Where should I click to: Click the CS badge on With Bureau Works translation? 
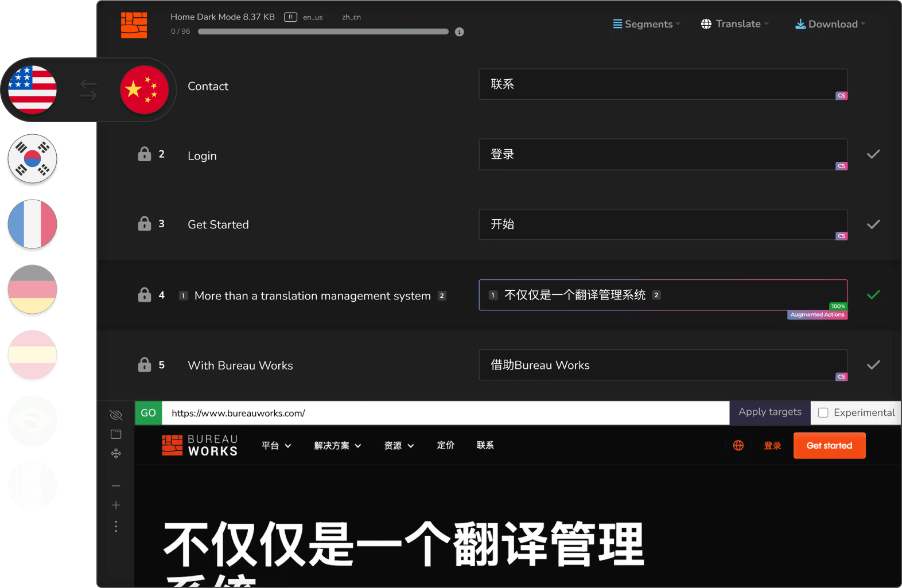click(x=841, y=377)
